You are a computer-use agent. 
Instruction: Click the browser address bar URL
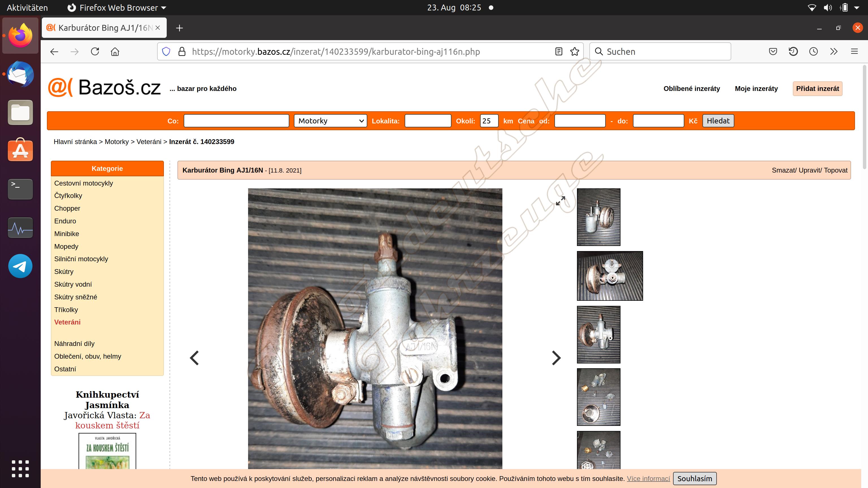[x=336, y=51]
